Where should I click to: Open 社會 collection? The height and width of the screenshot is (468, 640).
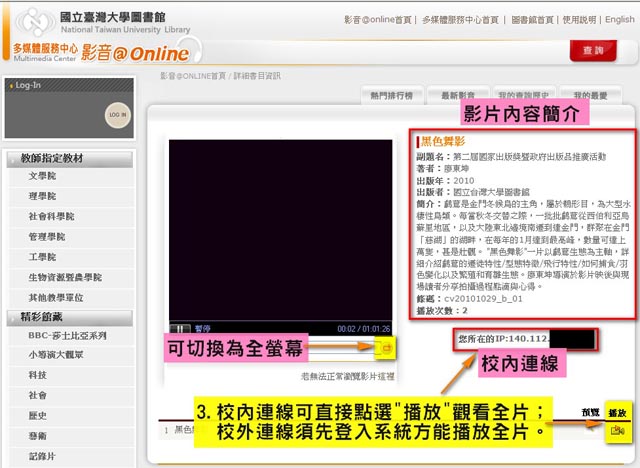click(38, 396)
